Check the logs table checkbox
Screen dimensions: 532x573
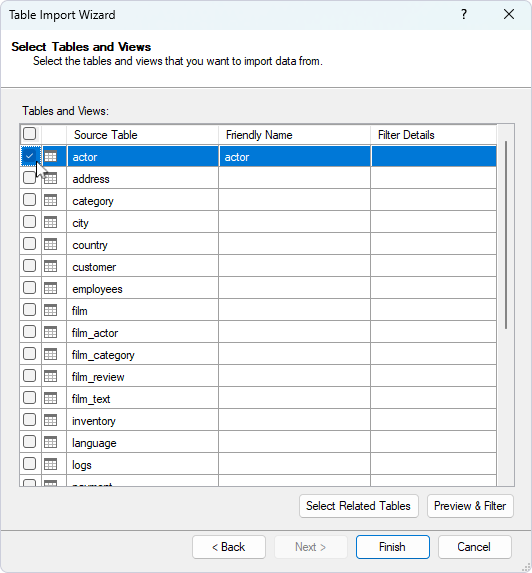[29, 464]
